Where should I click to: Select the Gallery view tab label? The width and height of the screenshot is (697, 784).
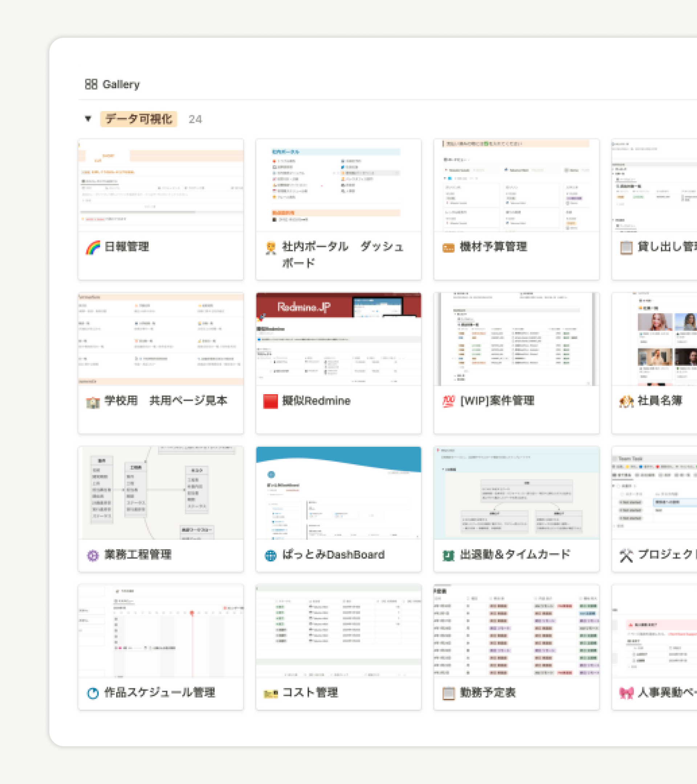[x=121, y=84]
